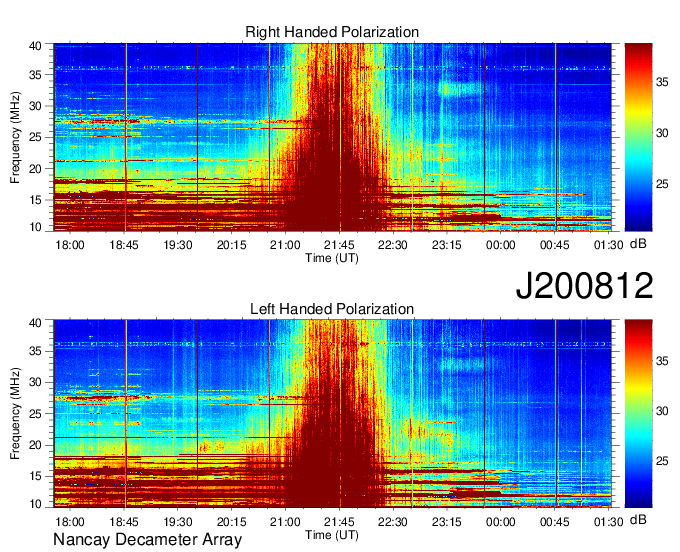Click the 01:30 tick under Right Handed plot
Viewport: 680px width, 552px height.
click(x=608, y=245)
